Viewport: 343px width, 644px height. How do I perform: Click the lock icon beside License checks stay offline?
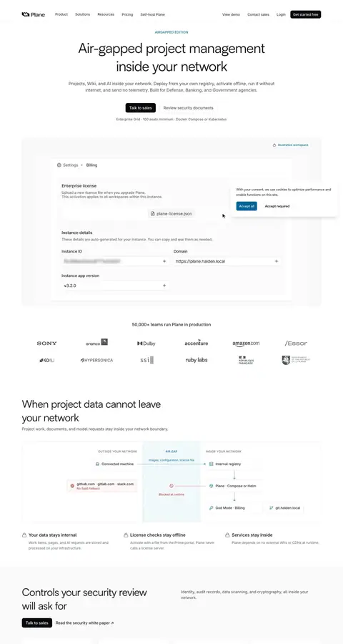[x=126, y=535]
